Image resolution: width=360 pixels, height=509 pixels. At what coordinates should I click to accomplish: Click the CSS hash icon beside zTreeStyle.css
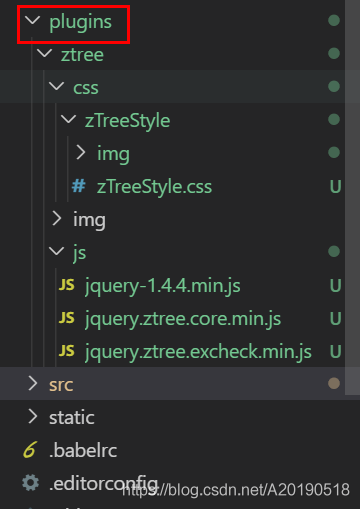[79, 186]
